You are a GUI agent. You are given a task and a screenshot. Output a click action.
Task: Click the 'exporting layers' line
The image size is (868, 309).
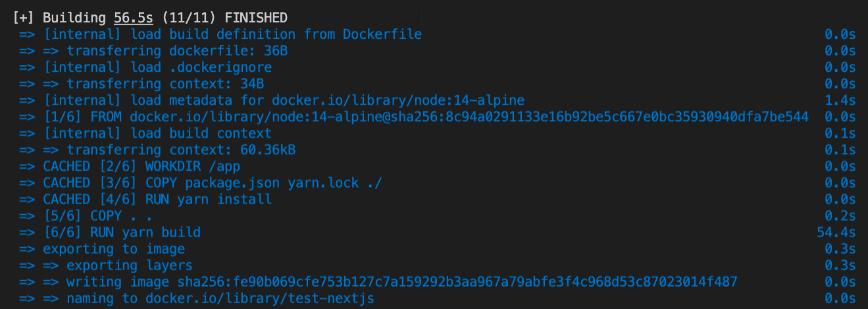coord(129,265)
